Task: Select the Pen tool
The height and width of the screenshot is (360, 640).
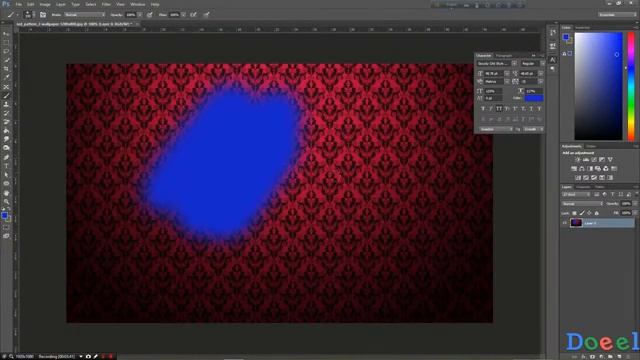Action: [x=6, y=157]
